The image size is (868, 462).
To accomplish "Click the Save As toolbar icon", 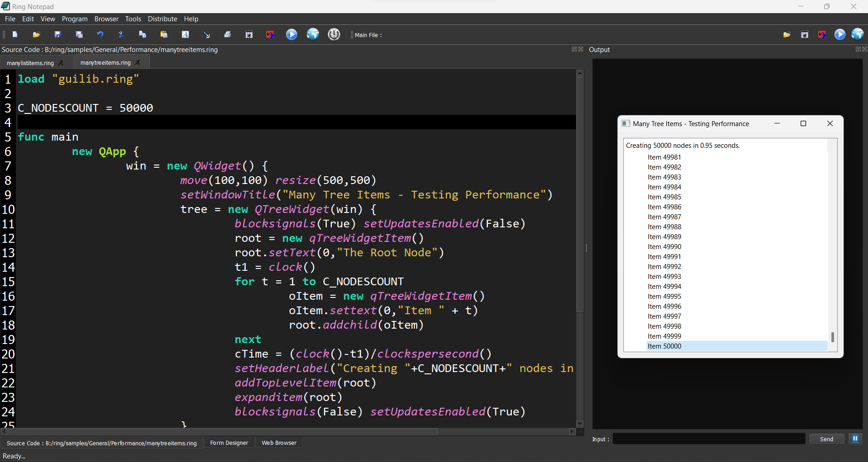I will click(79, 34).
